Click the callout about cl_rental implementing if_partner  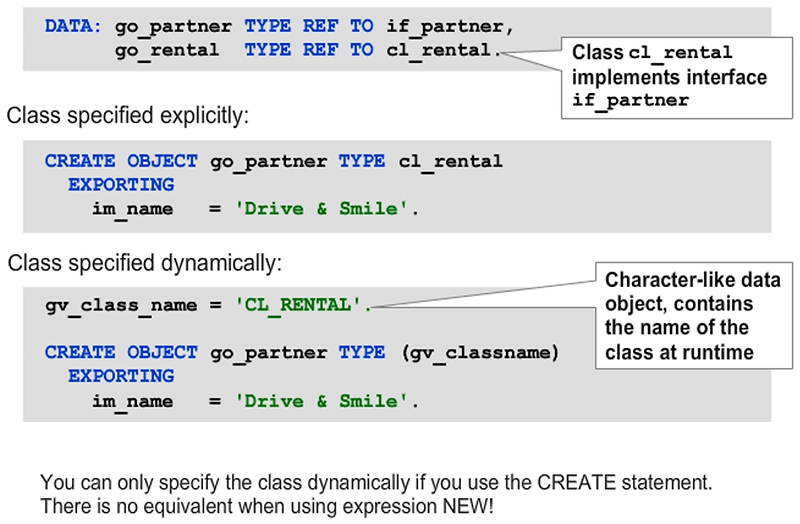pyautogui.click(x=669, y=76)
